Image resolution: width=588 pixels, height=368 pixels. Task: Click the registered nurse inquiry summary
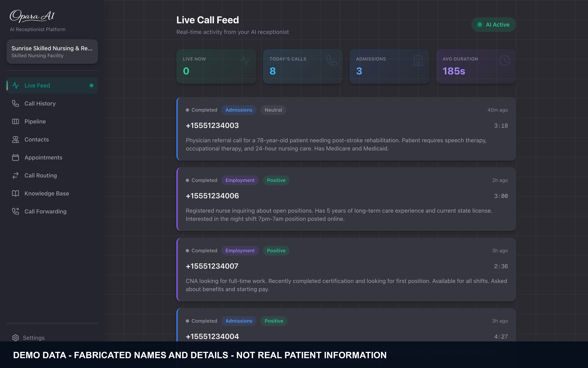pyautogui.click(x=339, y=215)
